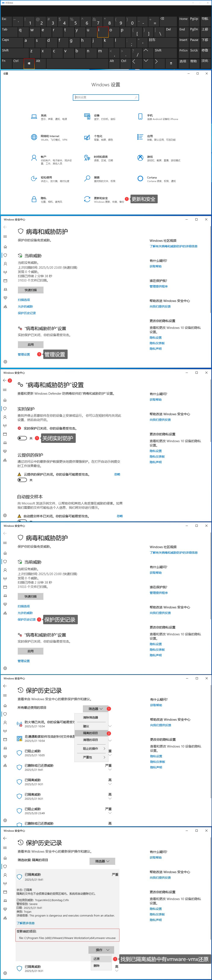
Task: Open the 更新和安全 settings icon
Action: click(x=87, y=199)
